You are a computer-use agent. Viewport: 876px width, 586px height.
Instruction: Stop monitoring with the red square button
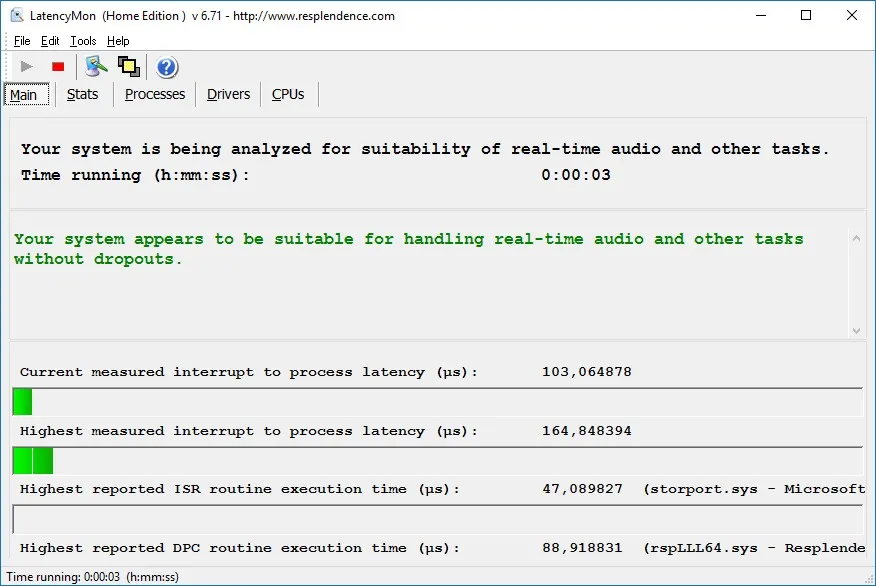[x=58, y=66]
